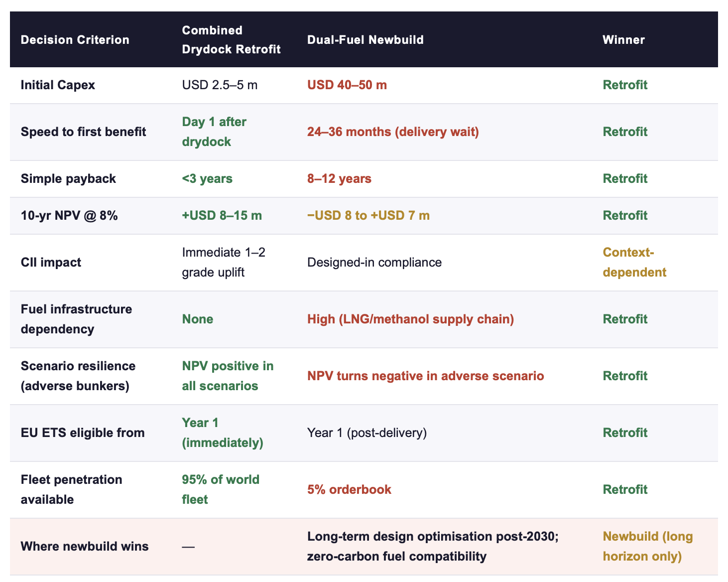Click the 'Dual-Fuel Newbuild' column header
The width and height of the screenshot is (728, 582).
point(365,40)
